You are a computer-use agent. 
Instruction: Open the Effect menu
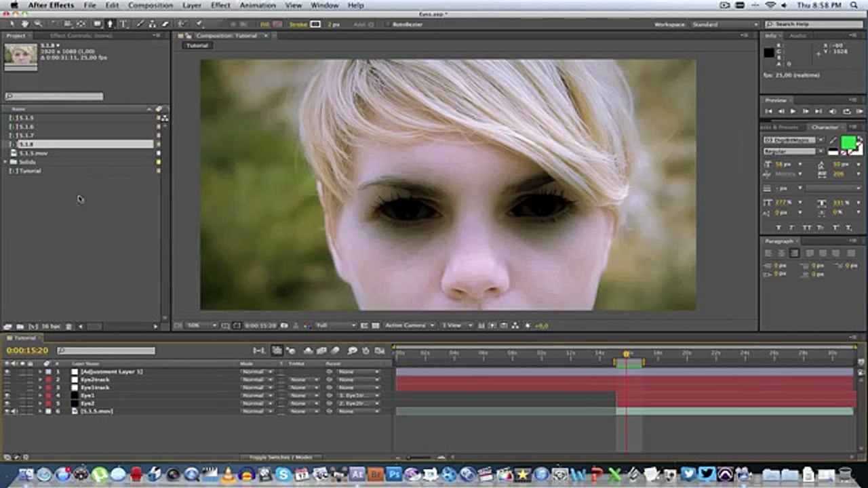[220, 5]
